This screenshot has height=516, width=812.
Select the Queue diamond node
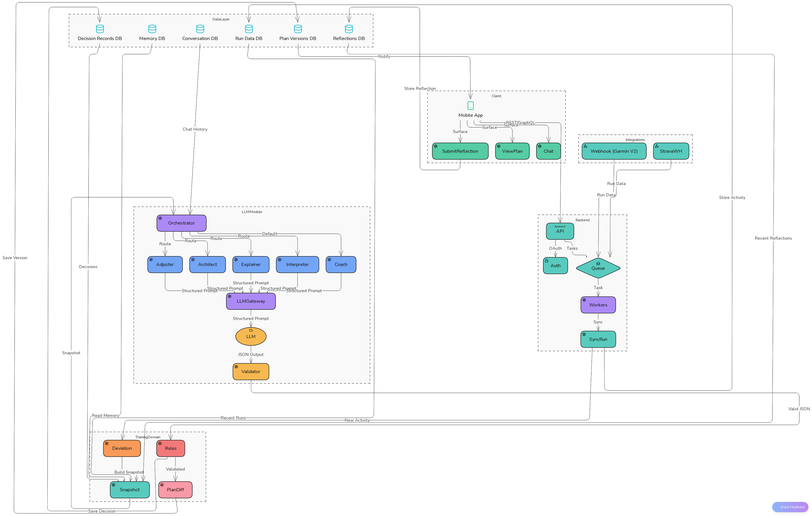coord(598,268)
